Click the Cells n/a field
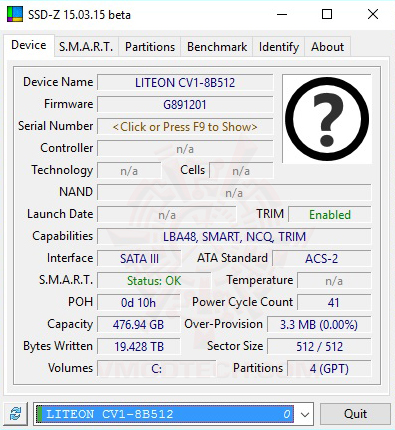 tap(241, 171)
